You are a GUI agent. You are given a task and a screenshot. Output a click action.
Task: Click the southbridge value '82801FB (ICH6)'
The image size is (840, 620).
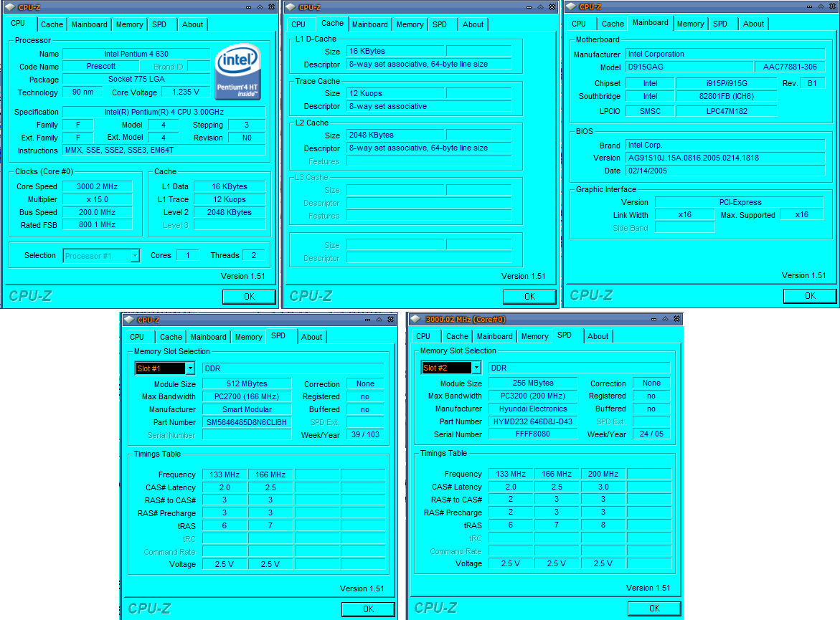click(x=727, y=96)
